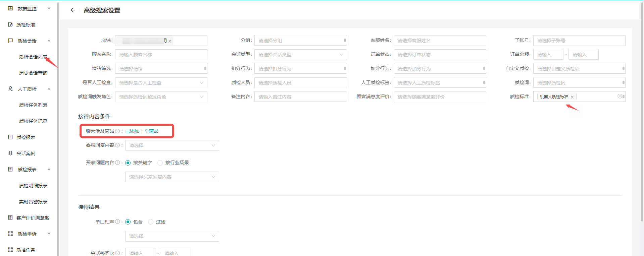Click the 订单状态 select field

coord(440,54)
